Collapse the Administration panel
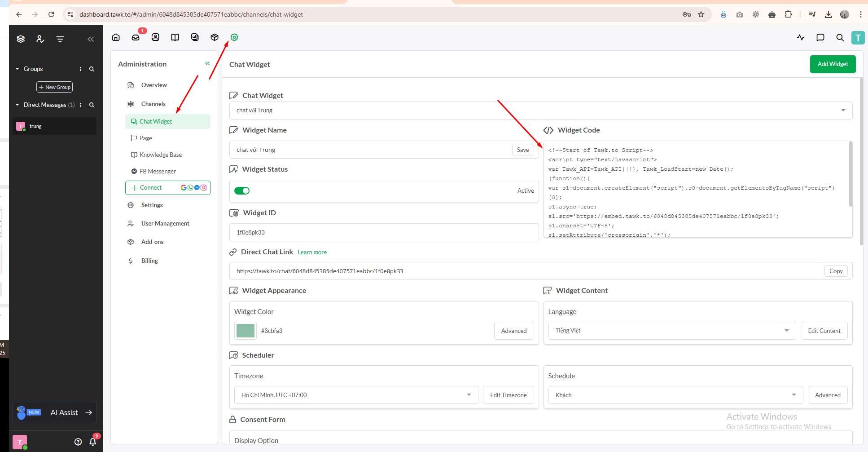 pyautogui.click(x=207, y=63)
